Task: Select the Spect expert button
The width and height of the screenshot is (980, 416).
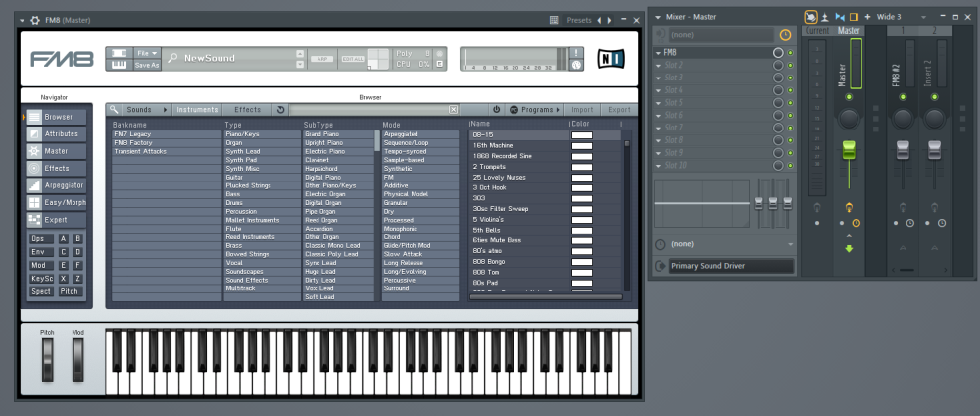Action: pos(41,291)
